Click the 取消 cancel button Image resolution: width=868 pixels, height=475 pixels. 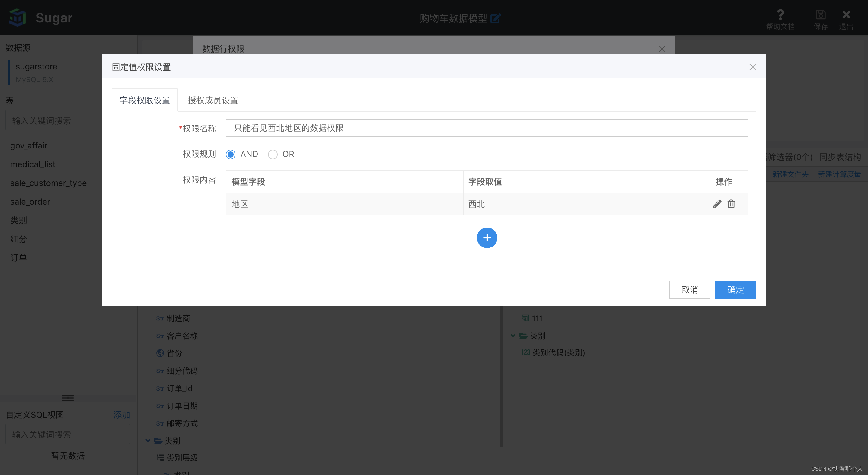pos(690,290)
